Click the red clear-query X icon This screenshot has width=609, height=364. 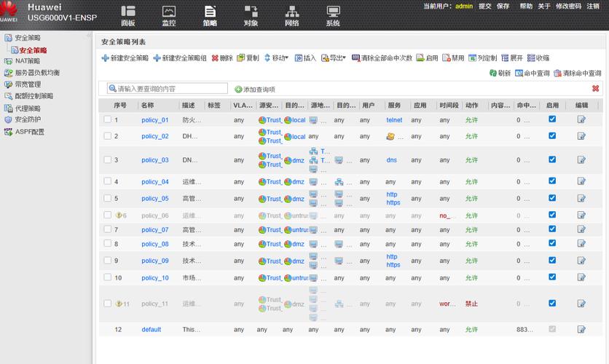click(x=595, y=89)
